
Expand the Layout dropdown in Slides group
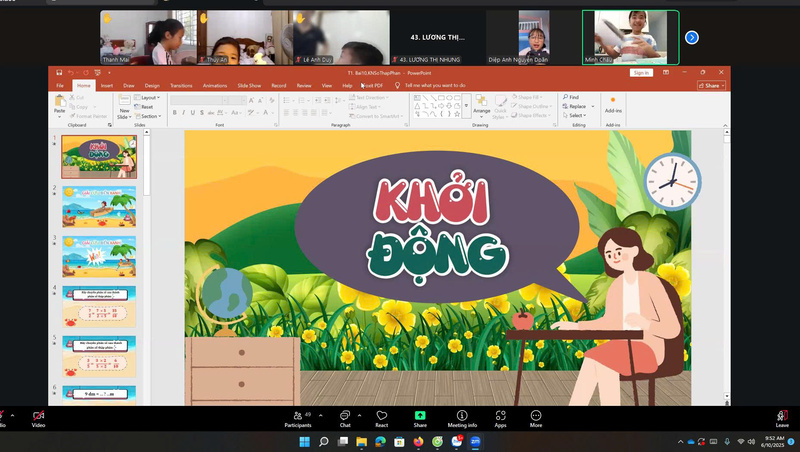click(x=149, y=98)
